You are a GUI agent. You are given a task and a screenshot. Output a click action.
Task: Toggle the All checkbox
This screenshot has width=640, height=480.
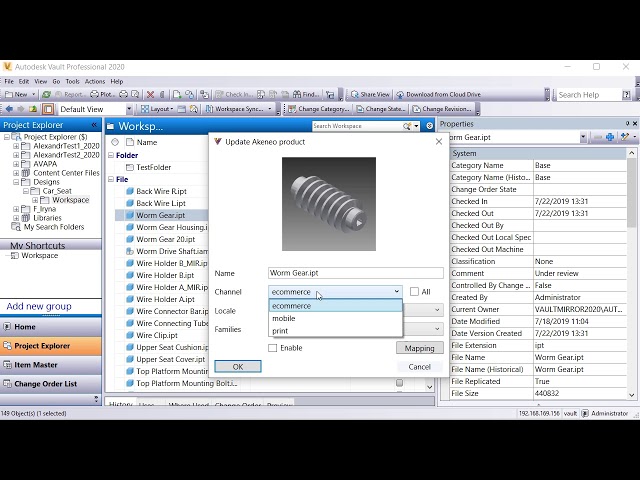click(x=414, y=291)
